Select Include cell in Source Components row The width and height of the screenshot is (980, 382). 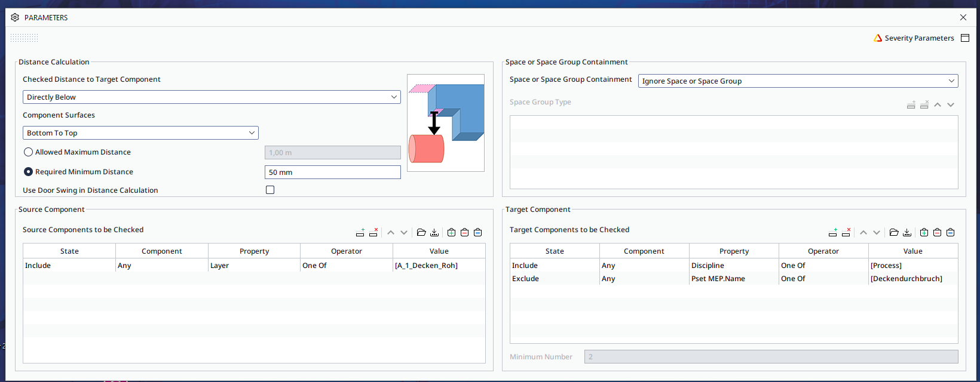69,265
